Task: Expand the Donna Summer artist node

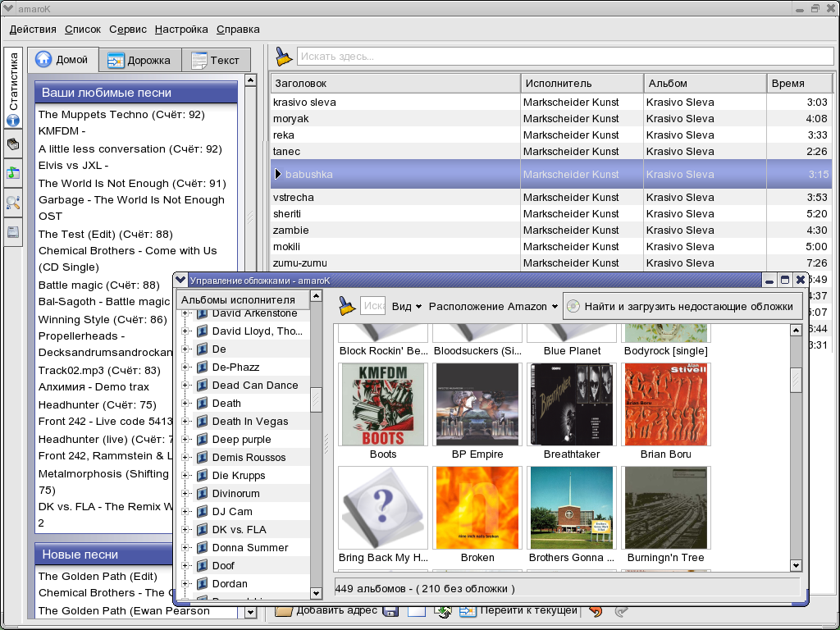Action: coord(185,547)
